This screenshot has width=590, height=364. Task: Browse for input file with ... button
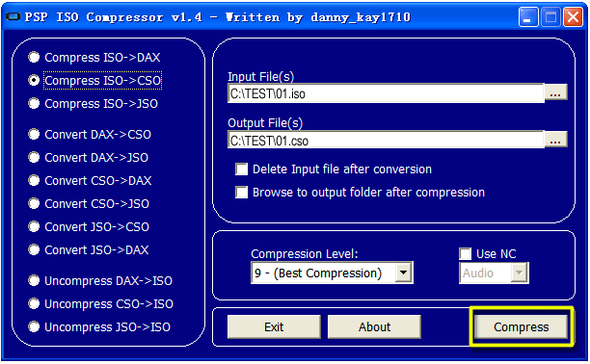pyautogui.click(x=555, y=92)
